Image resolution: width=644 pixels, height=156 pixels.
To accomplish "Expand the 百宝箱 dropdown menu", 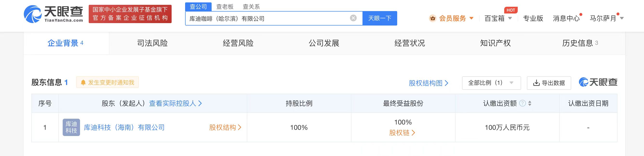I will [510, 18].
